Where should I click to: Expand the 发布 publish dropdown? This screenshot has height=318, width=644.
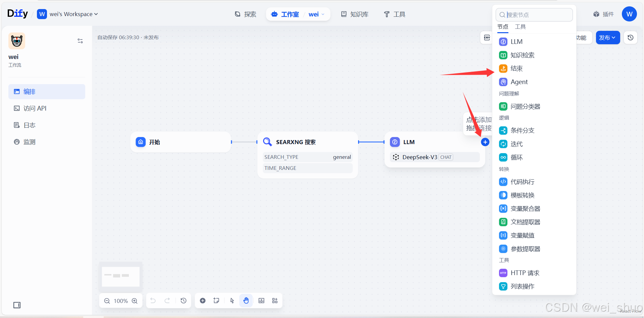point(608,38)
